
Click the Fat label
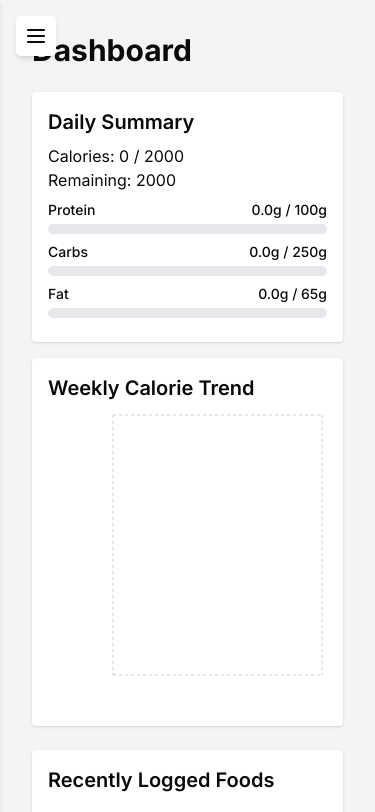coord(58,294)
